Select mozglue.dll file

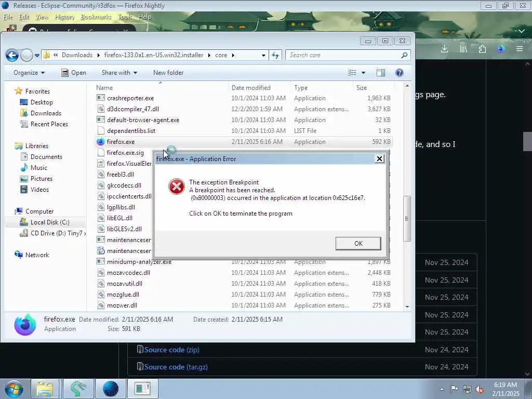coord(123,295)
